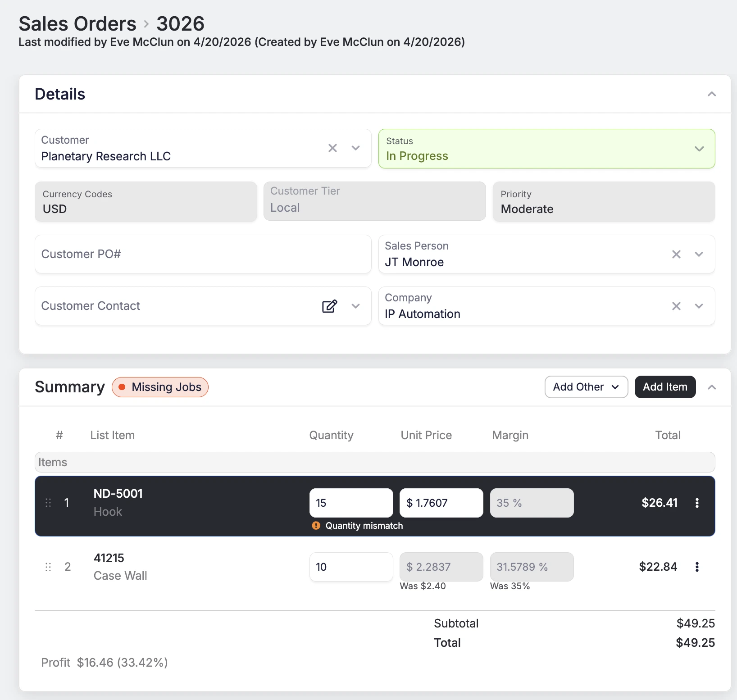Grab the drag handle on the 41215 row
The height and width of the screenshot is (700, 737).
pyautogui.click(x=48, y=567)
